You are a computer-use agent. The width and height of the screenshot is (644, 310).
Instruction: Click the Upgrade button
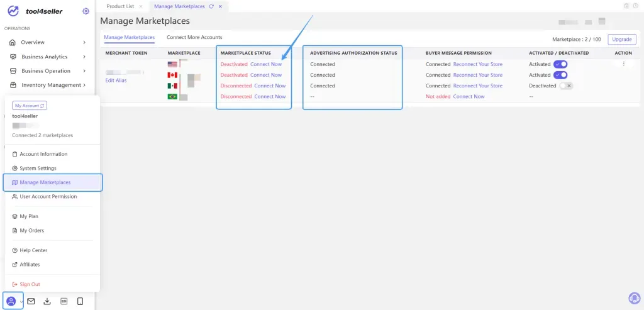[622, 40]
